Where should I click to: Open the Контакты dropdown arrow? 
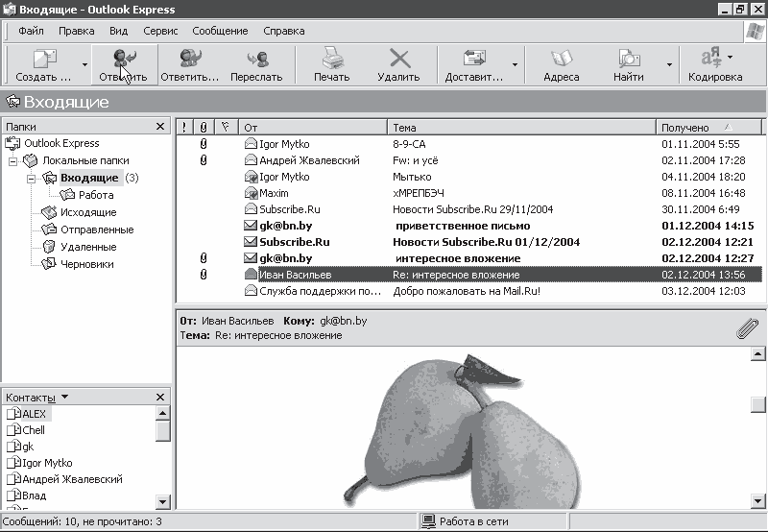[x=64, y=397]
